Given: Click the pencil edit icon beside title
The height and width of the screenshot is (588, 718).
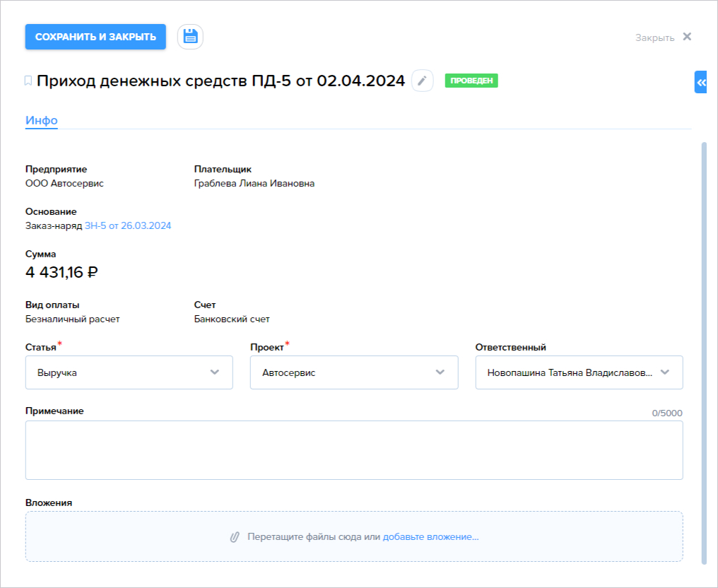Looking at the screenshot, I should pyautogui.click(x=422, y=81).
